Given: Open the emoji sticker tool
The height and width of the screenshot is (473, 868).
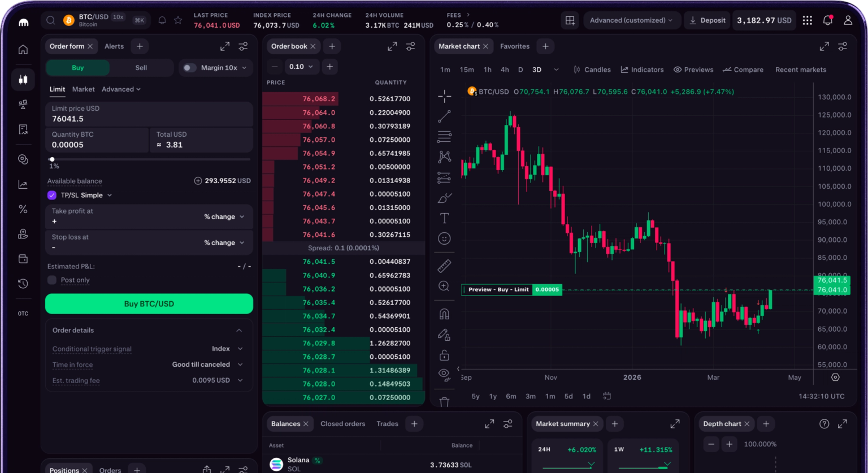Looking at the screenshot, I should tap(444, 238).
